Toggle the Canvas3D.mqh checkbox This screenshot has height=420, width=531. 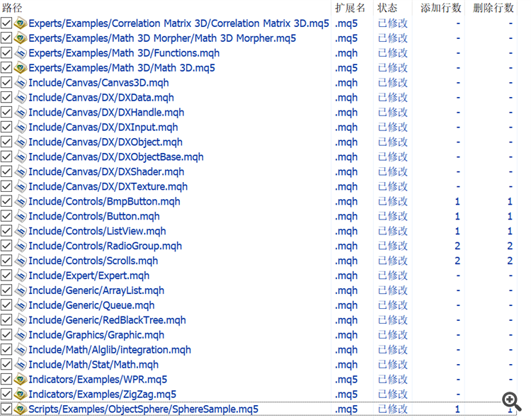(x=6, y=83)
